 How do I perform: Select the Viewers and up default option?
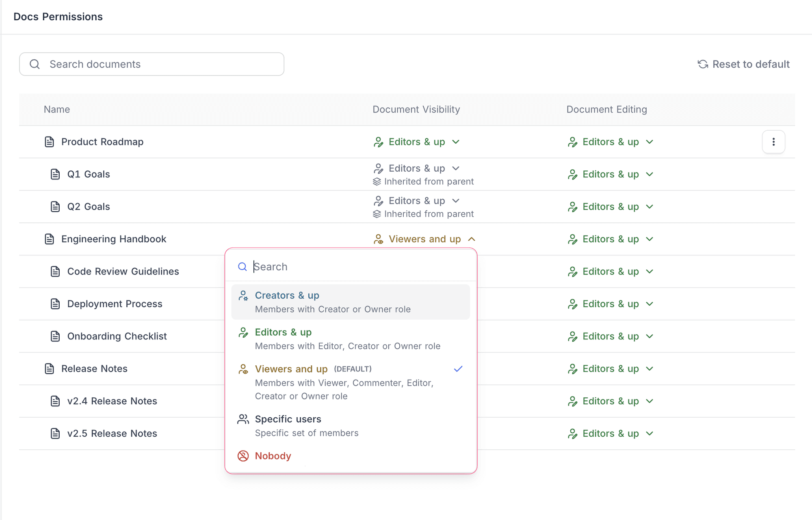(x=291, y=369)
